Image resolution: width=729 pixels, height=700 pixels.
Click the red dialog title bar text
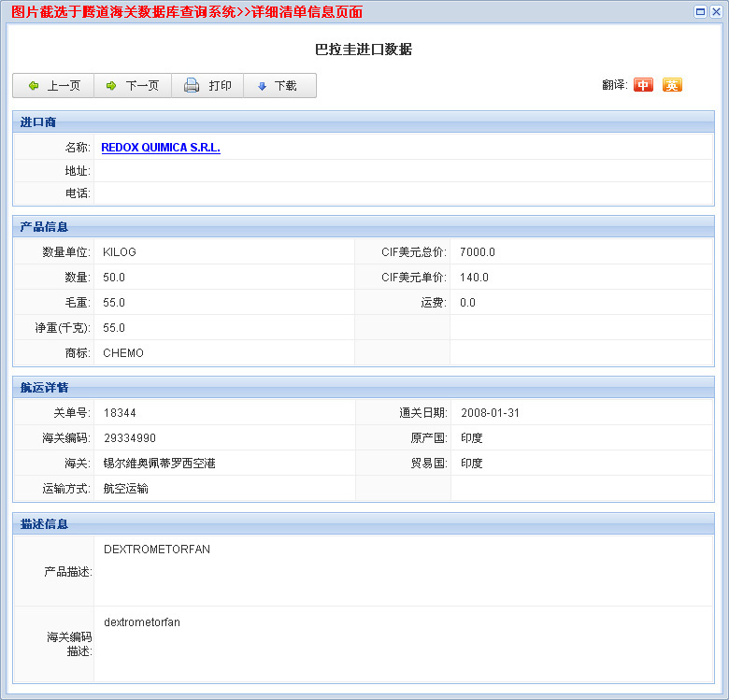click(187, 12)
